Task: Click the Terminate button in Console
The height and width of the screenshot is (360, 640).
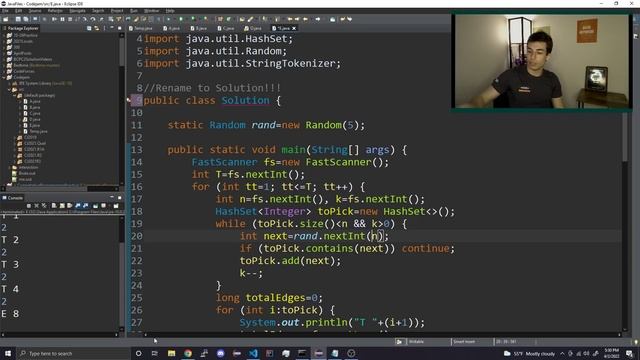Action: (x=29, y=206)
